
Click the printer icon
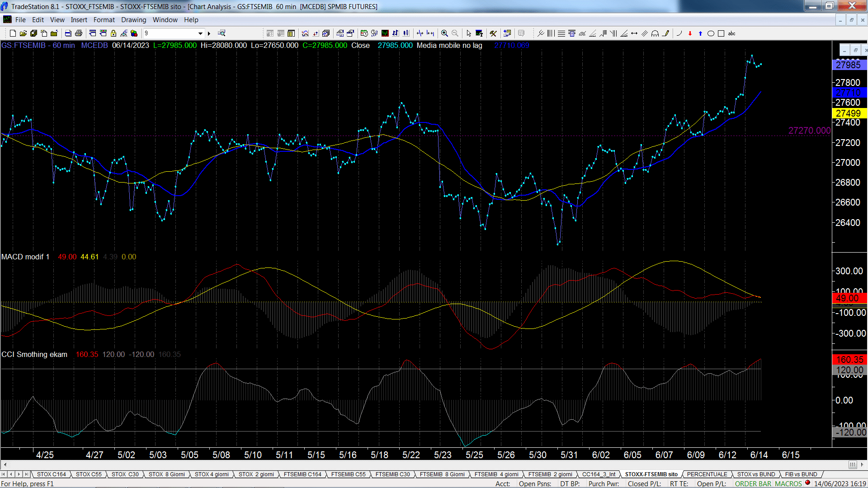(78, 33)
